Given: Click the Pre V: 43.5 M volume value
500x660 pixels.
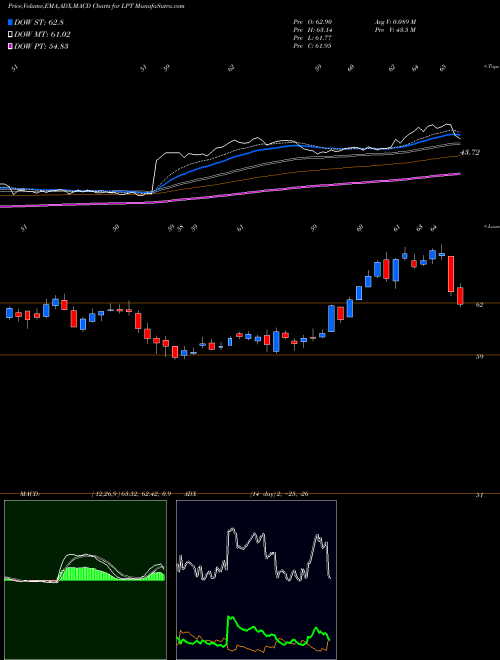Looking at the screenshot, I should 395,30.
